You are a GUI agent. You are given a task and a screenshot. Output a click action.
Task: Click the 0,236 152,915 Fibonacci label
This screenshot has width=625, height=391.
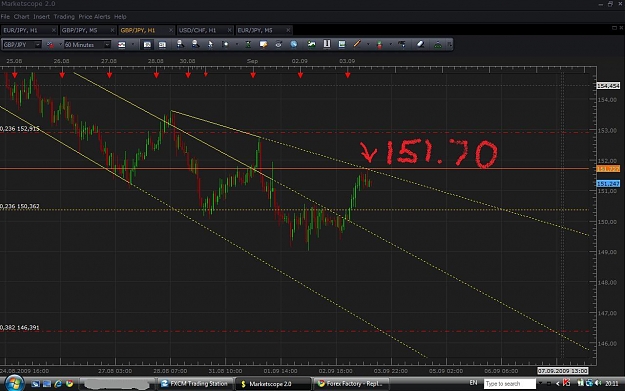point(20,129)
